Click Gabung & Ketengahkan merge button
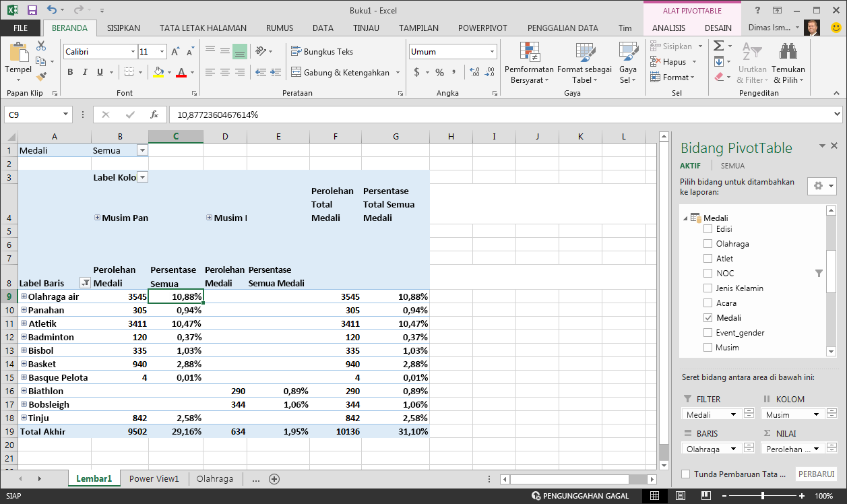 [340, 72]
